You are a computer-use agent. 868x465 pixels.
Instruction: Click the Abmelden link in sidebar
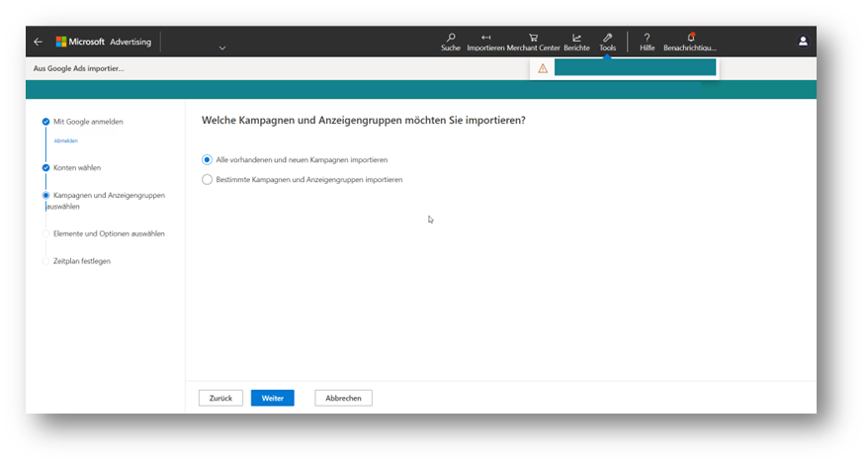[x=64, y=140]
